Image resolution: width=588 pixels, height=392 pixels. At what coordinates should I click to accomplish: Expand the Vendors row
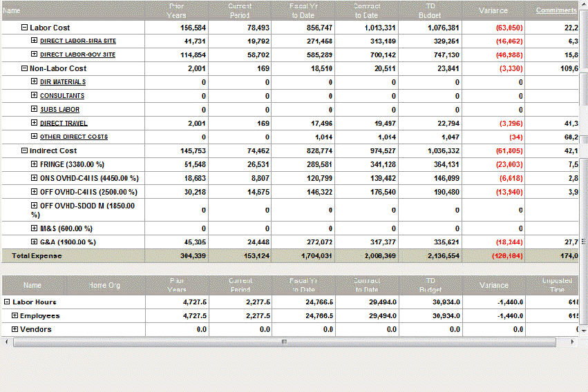point(15,330)
